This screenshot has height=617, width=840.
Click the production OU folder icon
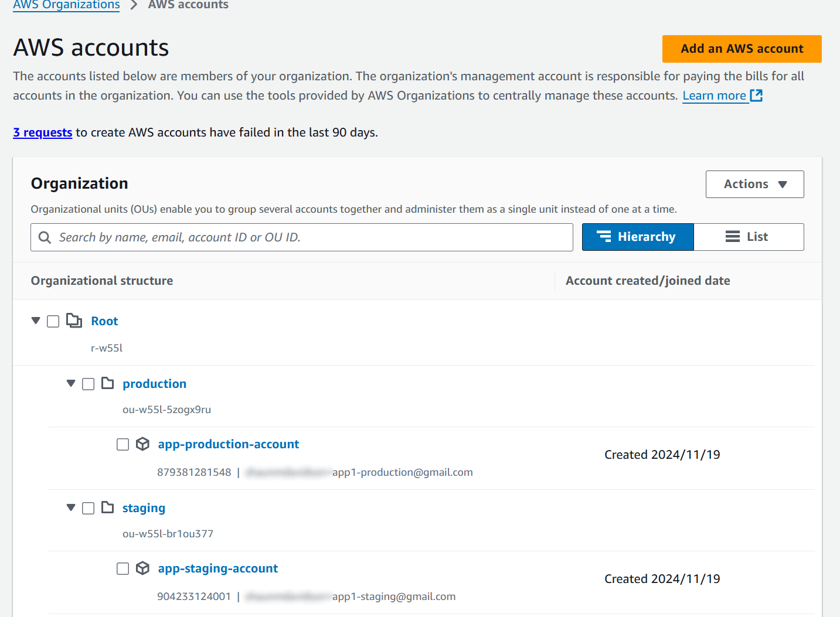[108, 383]
